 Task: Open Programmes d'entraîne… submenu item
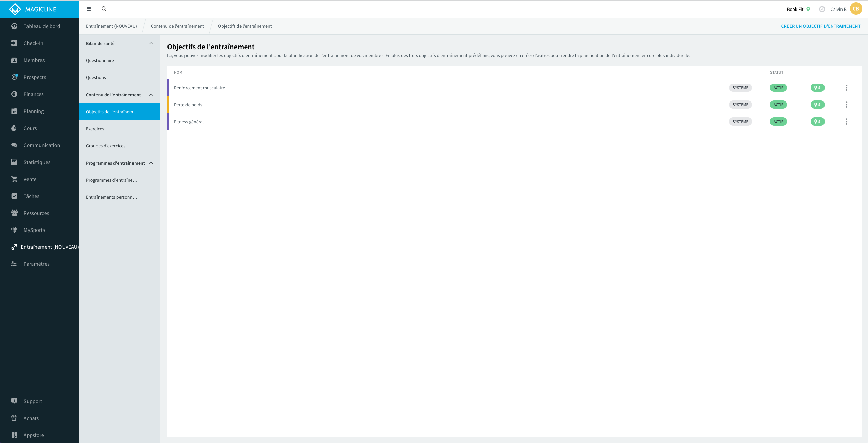pyautogui.click(x=120, y=180)
